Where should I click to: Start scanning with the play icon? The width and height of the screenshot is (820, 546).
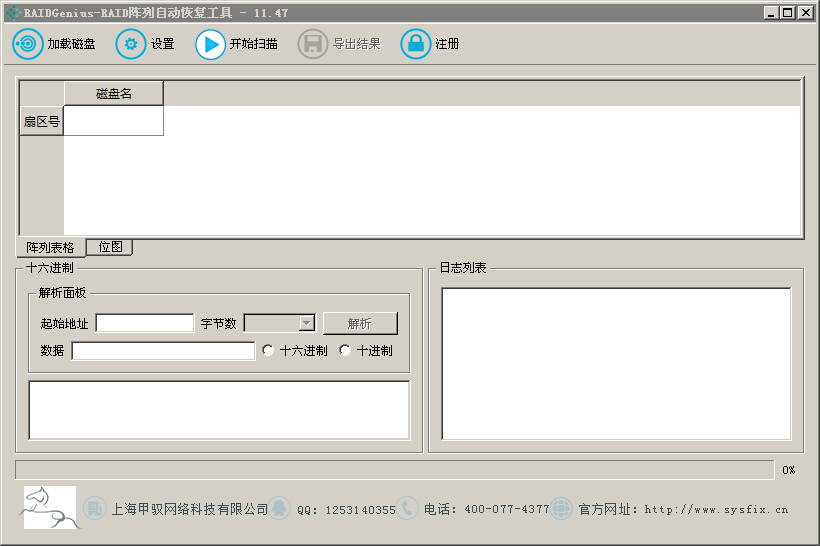210,44
